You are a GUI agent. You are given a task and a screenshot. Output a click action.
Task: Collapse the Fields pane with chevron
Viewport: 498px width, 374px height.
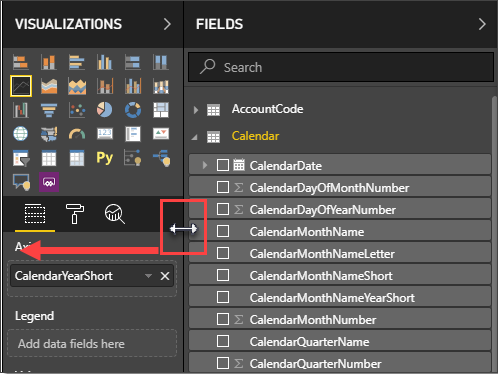[482, 24]
